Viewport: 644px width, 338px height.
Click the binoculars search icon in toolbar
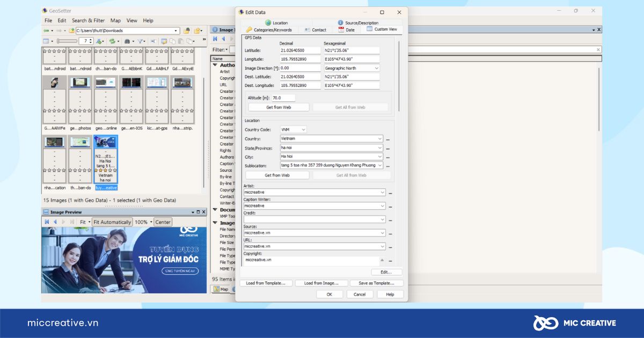click(x=127, y=41)
